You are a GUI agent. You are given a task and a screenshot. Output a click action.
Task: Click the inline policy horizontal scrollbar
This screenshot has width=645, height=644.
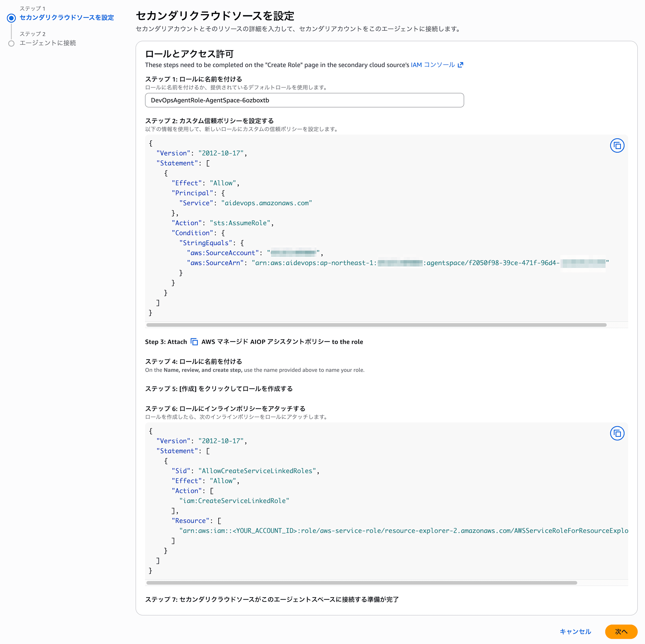click(x=362, y=583)
